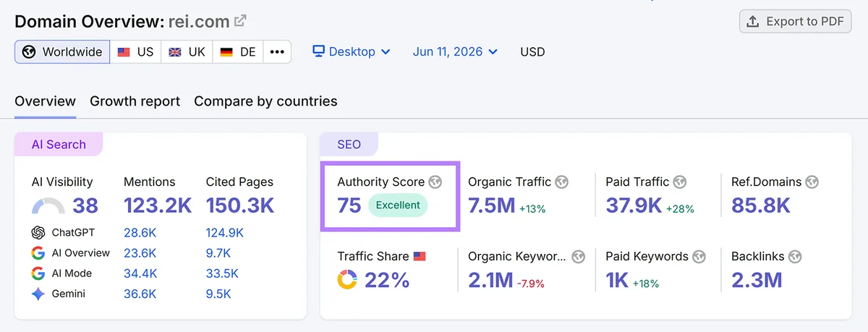This screenshot has width=868, height=332.
Task: Open rei.com external link icon
Action: tap(241, 21)
